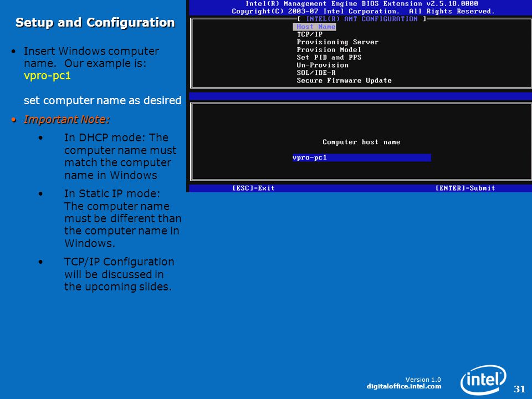Screen dimensions: 532x399
Task: Open Secure Firmware Update entry
Action: pyautogui.click(x=344, y=80)
